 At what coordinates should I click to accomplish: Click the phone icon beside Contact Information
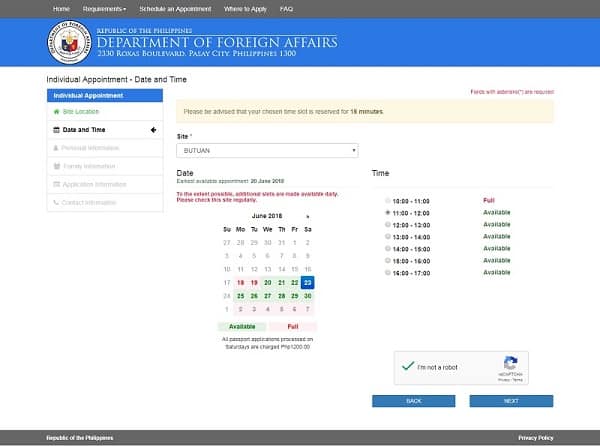[x=56, y=202]
